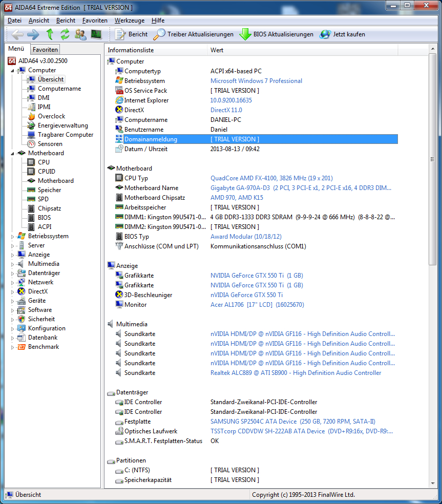
Task: Open Gigabyte GA-970A-D3 link
Action: pos(301,187)
